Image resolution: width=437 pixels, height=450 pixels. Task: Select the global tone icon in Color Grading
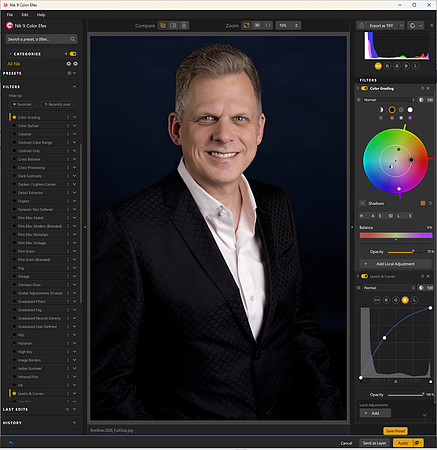[x=381, y=110]
